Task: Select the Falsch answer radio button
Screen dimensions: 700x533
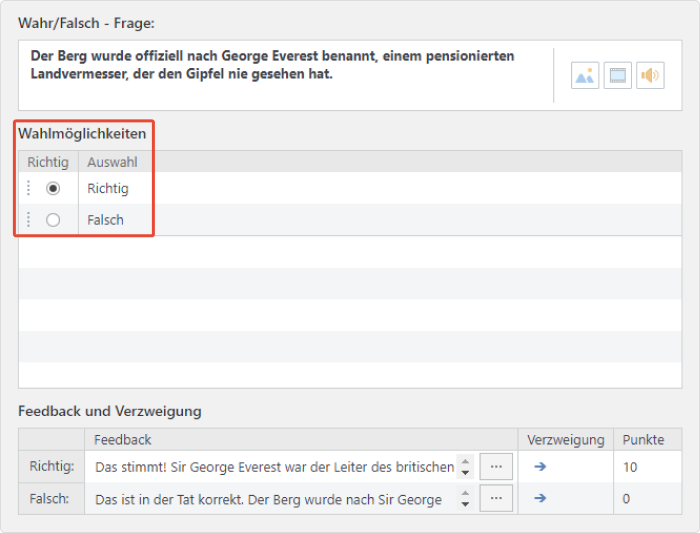Action: pyautogui.click(x=53, y=220)
